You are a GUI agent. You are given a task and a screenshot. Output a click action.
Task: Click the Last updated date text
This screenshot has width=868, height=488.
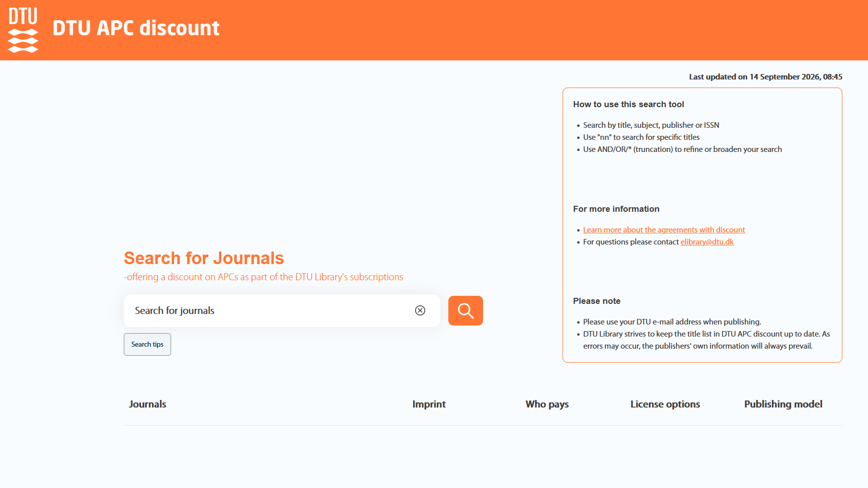coord(765,76)
